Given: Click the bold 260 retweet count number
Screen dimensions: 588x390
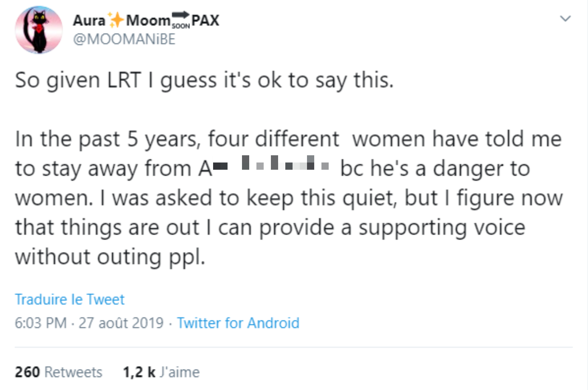Looking at the screenshot, I should [27, 372].
